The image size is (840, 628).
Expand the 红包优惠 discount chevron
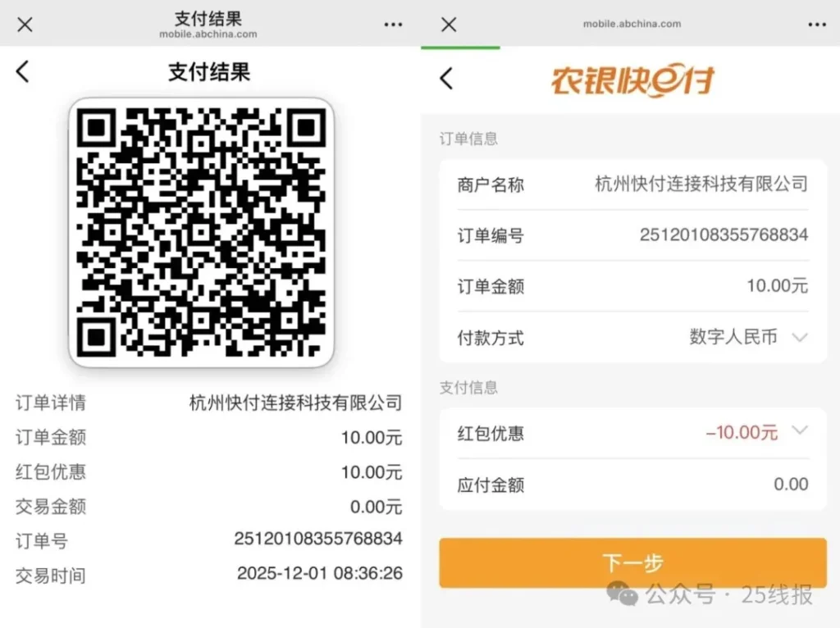pyautogui.click(x=800, y=431)
